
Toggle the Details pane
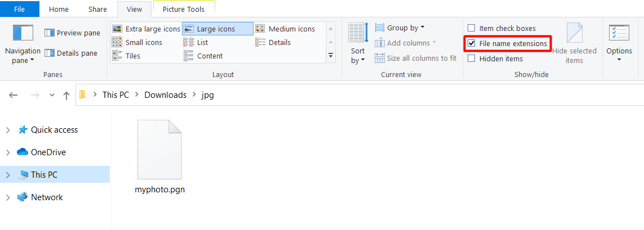pyautogui.click(x=71, y=53)
